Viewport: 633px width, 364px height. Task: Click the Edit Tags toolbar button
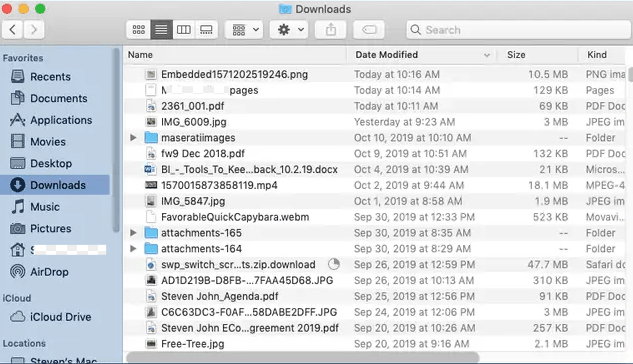[x=369, y=29]
